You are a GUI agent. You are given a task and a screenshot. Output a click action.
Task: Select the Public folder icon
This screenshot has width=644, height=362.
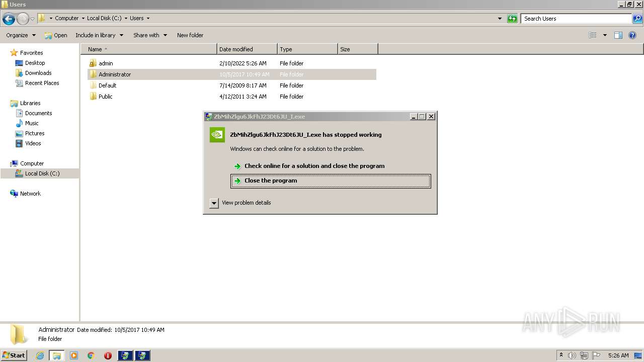[93, 97]
